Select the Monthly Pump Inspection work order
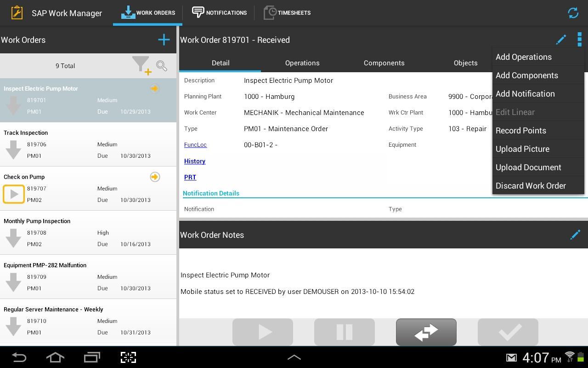 (88, 233)
